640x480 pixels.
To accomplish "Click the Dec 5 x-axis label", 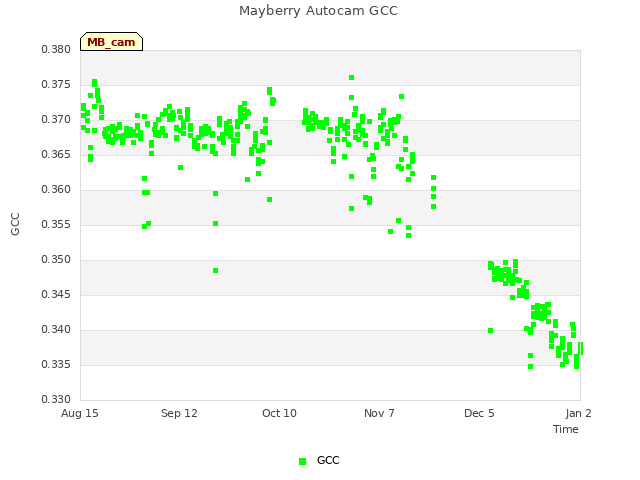I will coord(479,413).
